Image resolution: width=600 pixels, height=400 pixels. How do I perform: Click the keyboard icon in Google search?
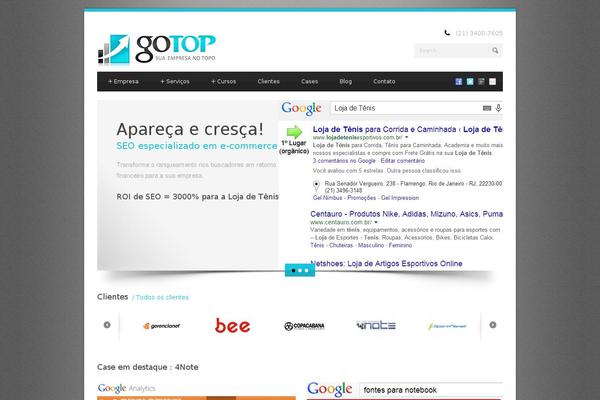(x=487, y=108)
